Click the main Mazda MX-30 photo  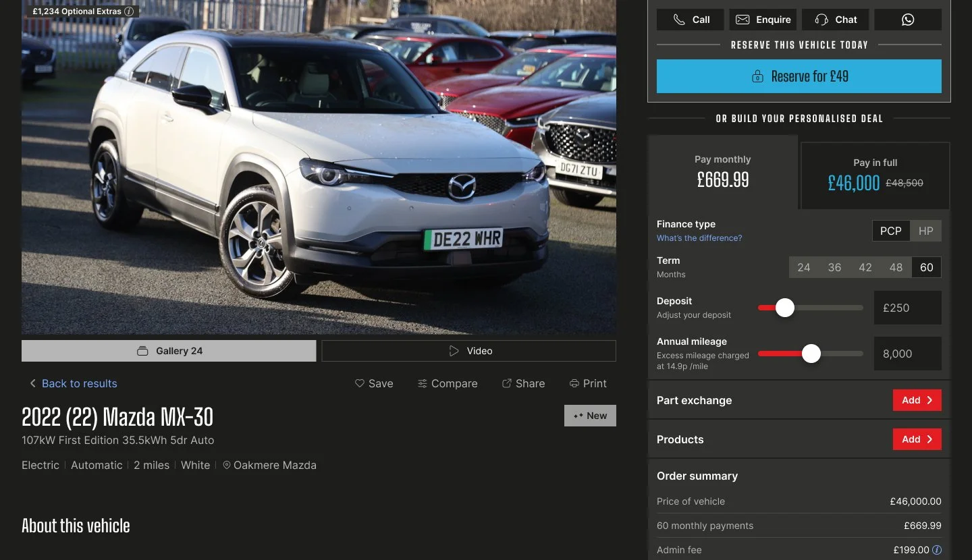pyautogui.click(x=319, y=167)
